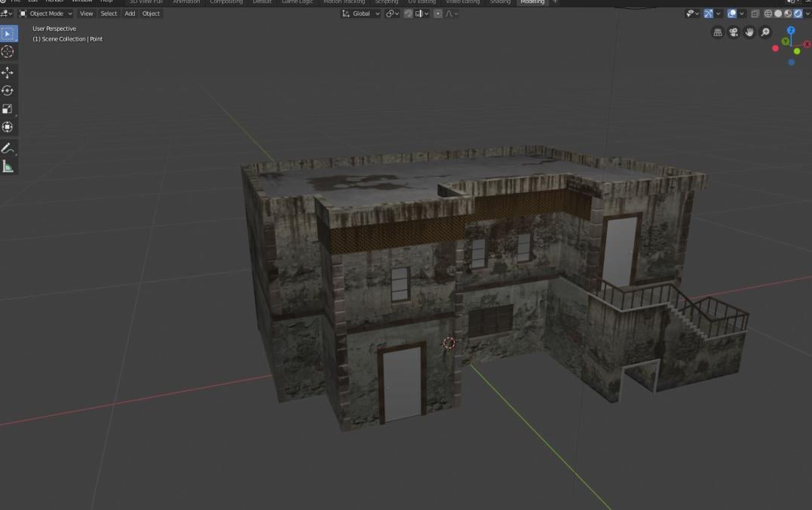Click the blue Z axis on gizmo

(x=791, y=31)
